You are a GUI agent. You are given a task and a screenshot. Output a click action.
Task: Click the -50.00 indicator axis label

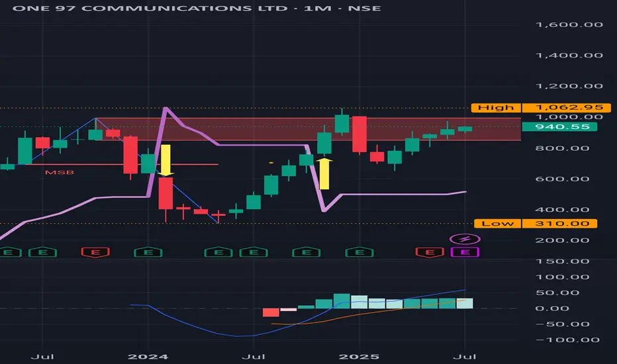coord(562,324)
